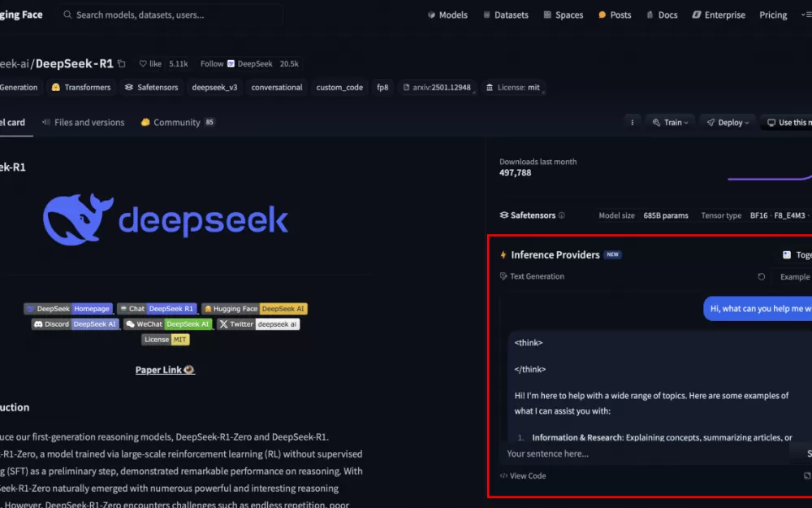Open the Paper Link
812x508 pixels.
[165, 370]
